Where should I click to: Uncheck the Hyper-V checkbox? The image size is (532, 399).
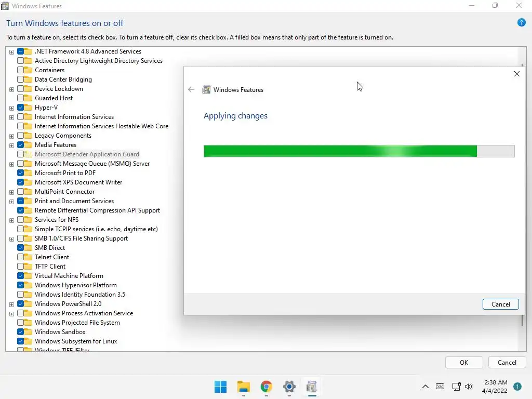[x=20, y=107]
